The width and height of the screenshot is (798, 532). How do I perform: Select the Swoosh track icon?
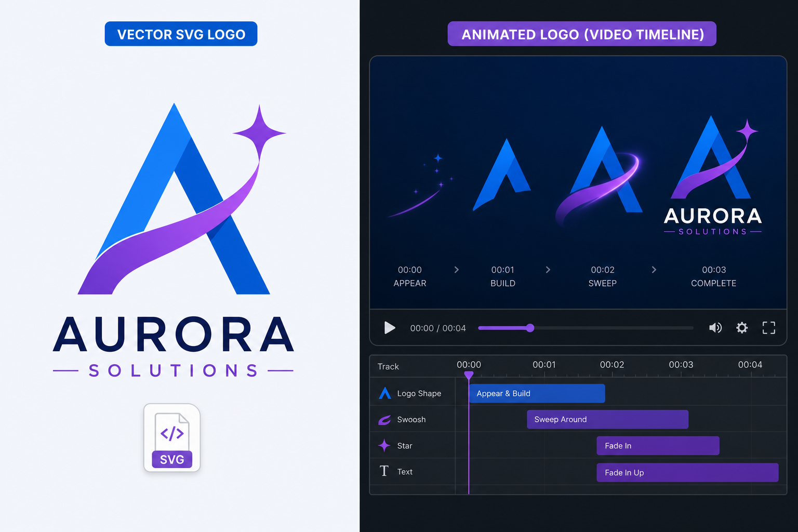(384, 420)
